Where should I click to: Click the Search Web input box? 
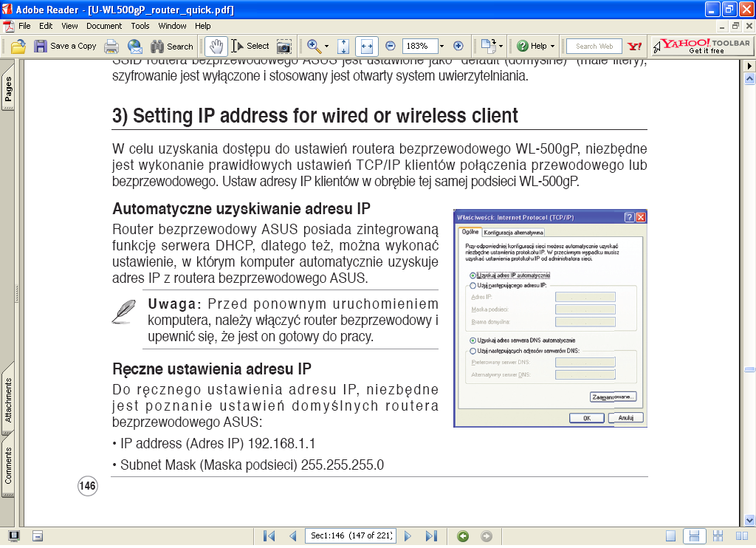[594, 47]
